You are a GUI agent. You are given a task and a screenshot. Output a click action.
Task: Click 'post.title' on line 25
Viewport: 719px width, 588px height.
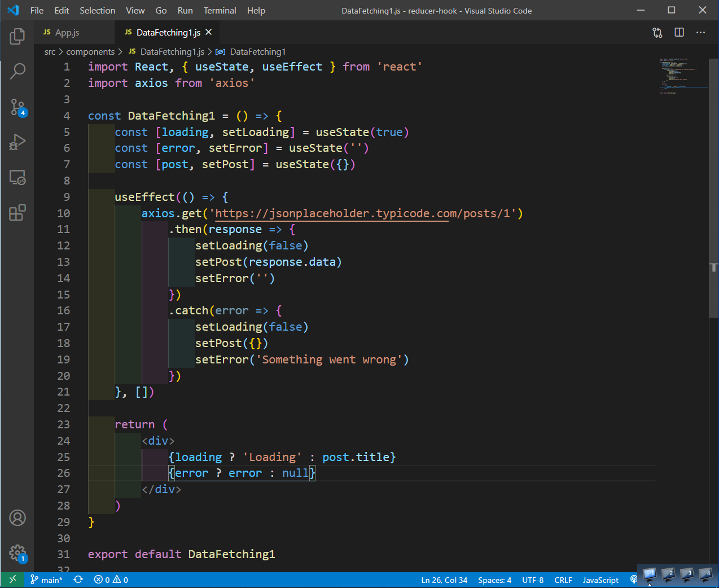tap(356, 457)
